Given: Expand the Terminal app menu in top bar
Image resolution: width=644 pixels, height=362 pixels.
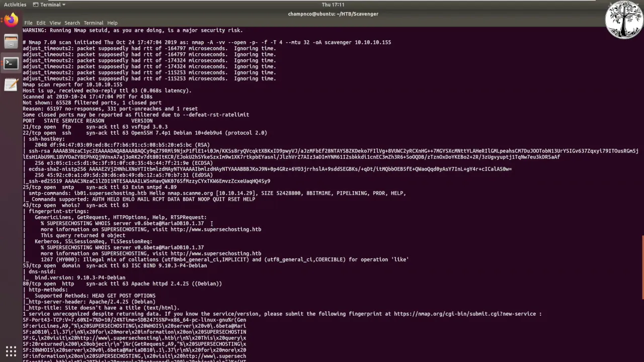Looking at the screenshot, I should [x=49, y=5].
